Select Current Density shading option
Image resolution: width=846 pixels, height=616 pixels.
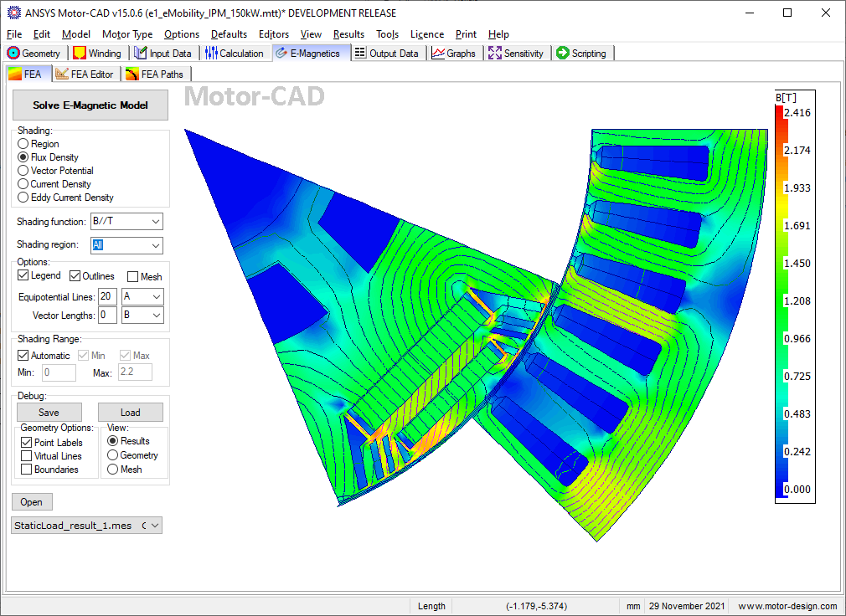click(x=23, y=184)
